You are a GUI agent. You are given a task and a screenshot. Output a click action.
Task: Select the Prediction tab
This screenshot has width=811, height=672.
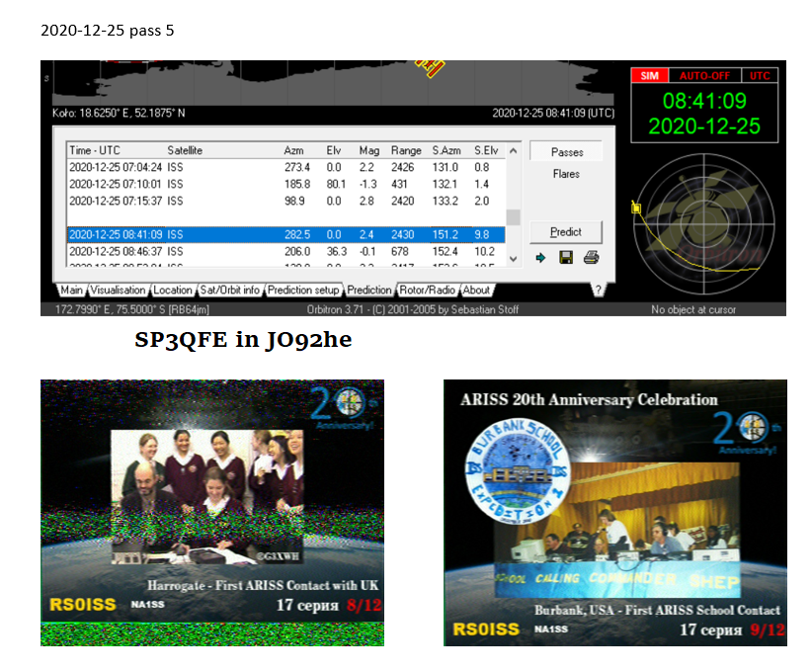coord(368,291)
